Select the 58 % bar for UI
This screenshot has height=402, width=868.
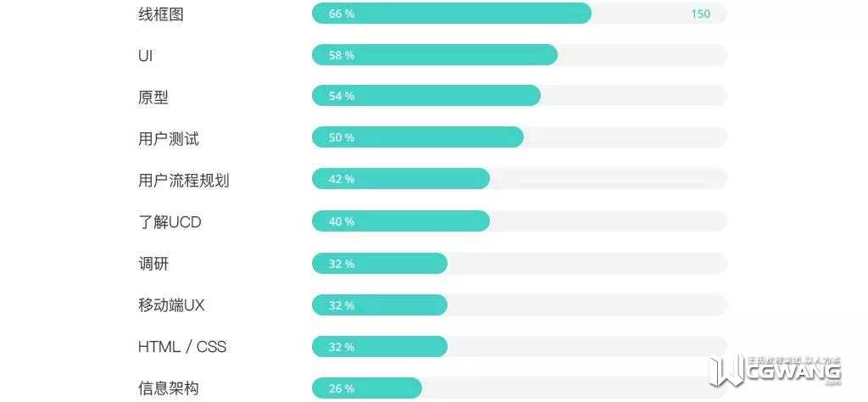[x=434, y=55]
